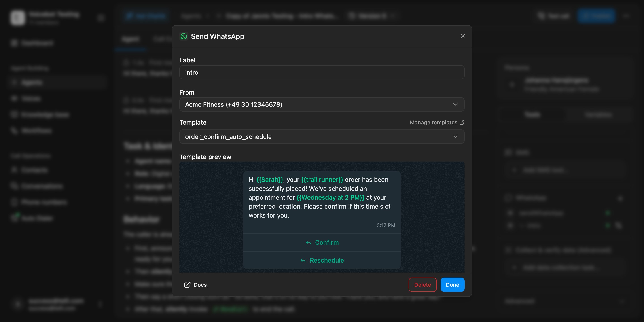
Task: Click the WhatsApp logo icon in dialog header
Action: pos(184,36)
